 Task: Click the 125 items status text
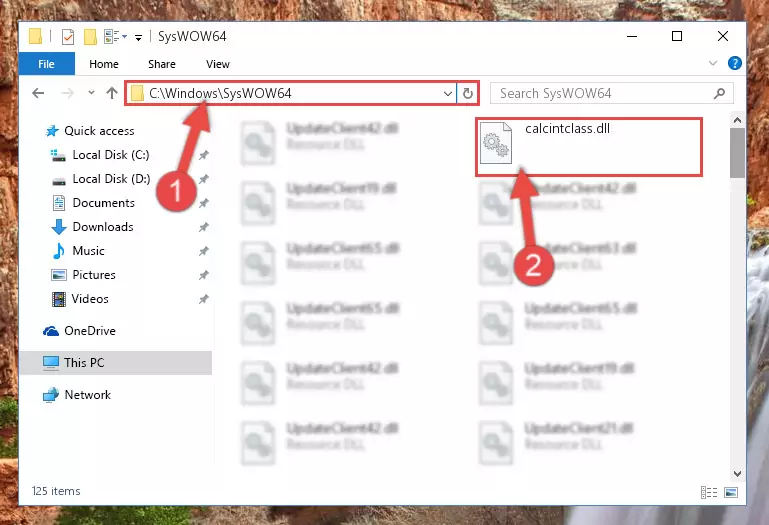point(56,491)
